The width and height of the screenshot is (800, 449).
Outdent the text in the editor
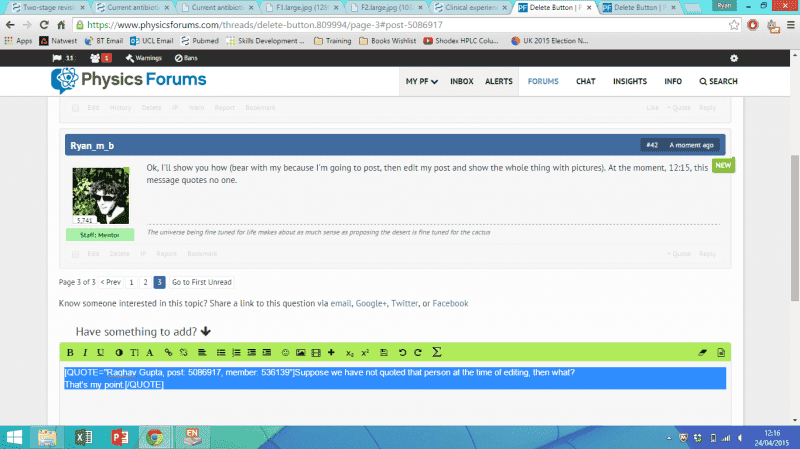pos(252,353)
